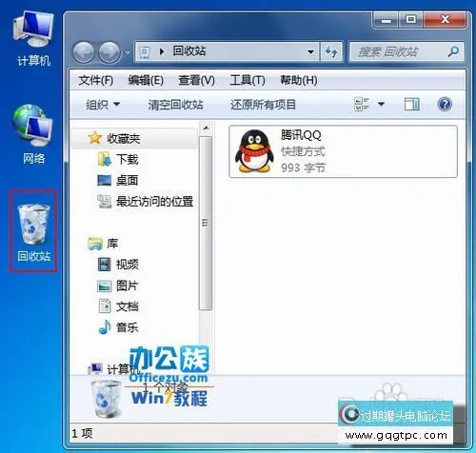Viewport: 476px width, 453px height.
Task: Expand the address bar path arrow
Action: point(162,51)
